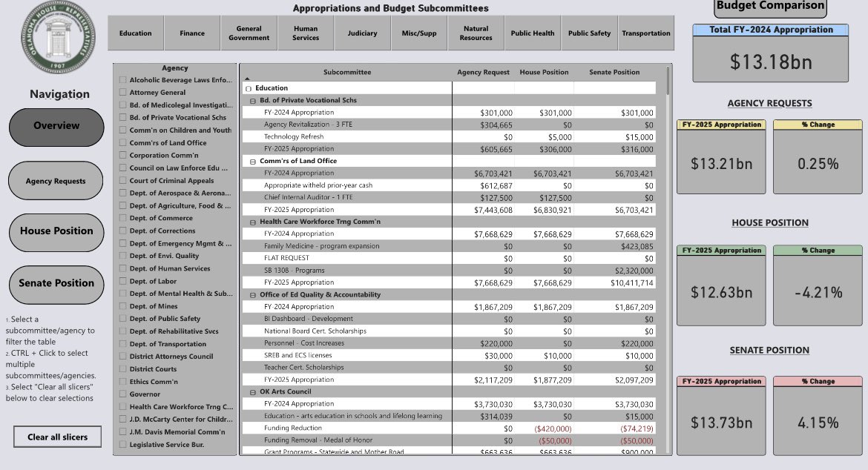This screenshot has height=470, width=868.
Task: Navigate to the House Position page
Action: click(x=56, y=232)
